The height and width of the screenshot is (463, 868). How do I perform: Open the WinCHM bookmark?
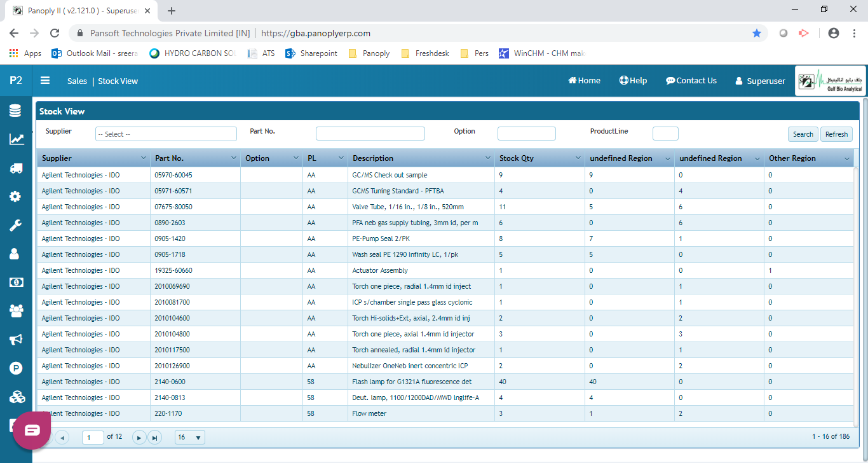point(541,53)
